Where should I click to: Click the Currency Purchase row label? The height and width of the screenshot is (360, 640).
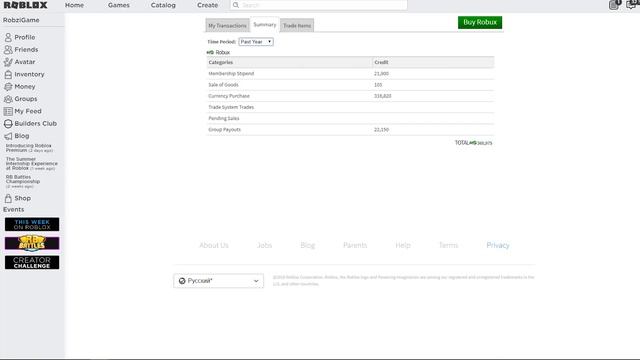tap(229, 96)
